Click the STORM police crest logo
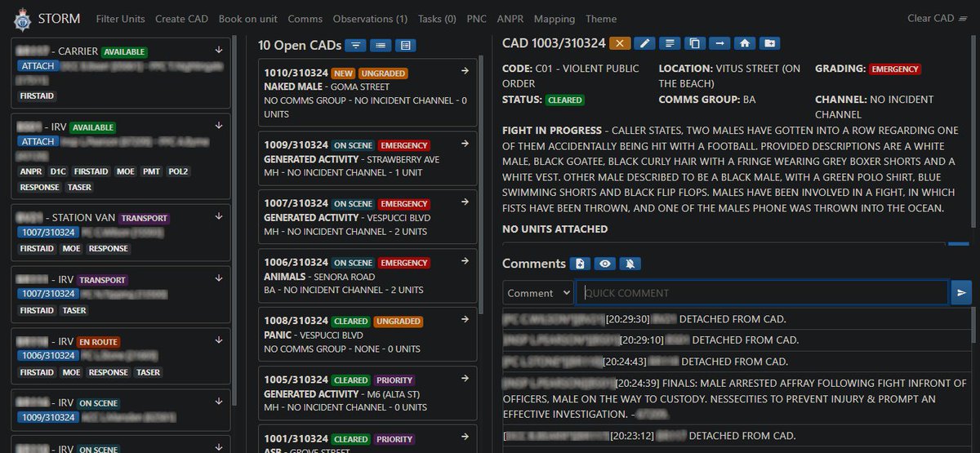The height and width of the screenshot is (453, 980). (23, 18)
